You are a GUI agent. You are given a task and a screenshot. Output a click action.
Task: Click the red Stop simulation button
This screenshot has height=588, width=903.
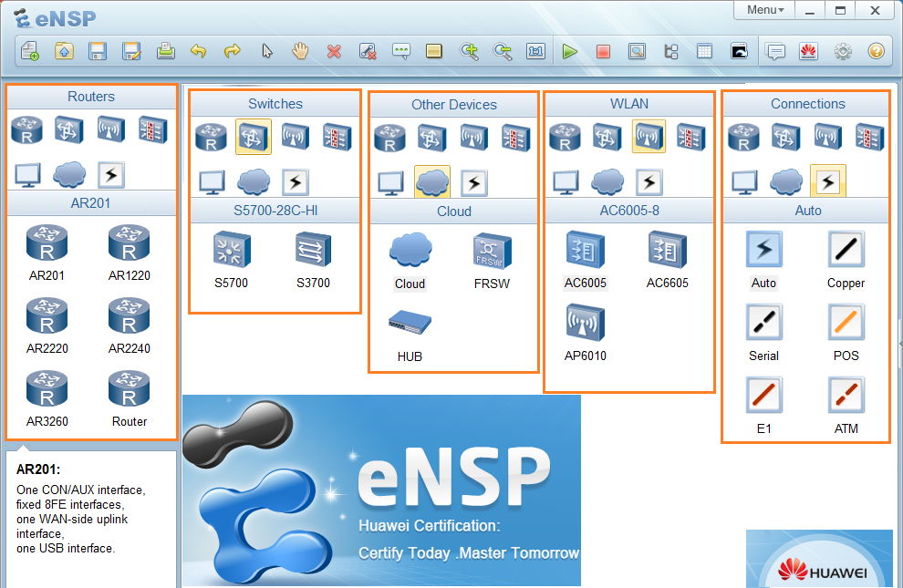coord(603,51)
